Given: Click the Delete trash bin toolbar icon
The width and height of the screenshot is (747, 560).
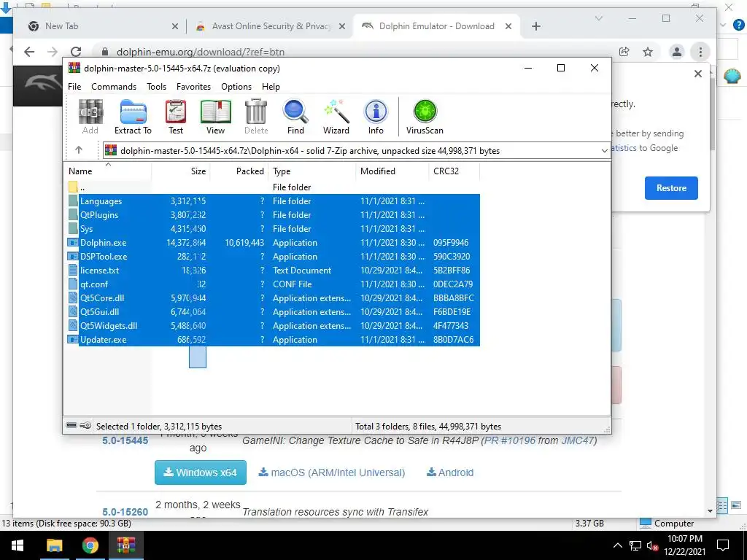Looking at the screenshot, I should 256,117.
